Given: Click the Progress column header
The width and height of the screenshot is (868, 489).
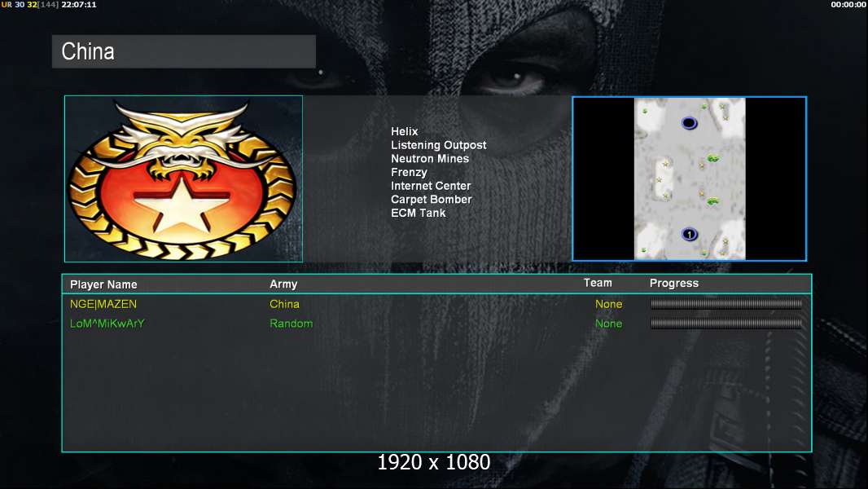Looking at the screenshot, I should pos(673,284).
